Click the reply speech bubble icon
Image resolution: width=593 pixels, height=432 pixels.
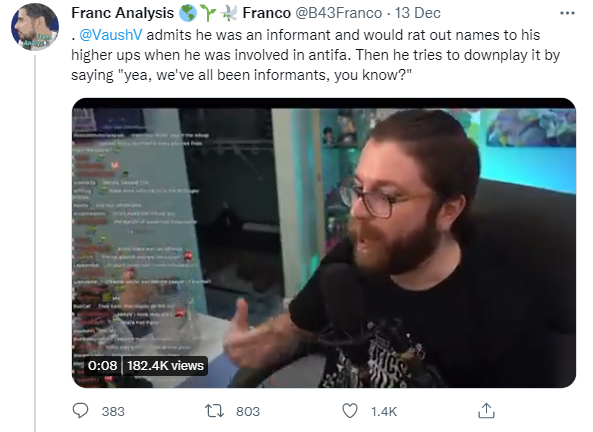coord(80,411)
